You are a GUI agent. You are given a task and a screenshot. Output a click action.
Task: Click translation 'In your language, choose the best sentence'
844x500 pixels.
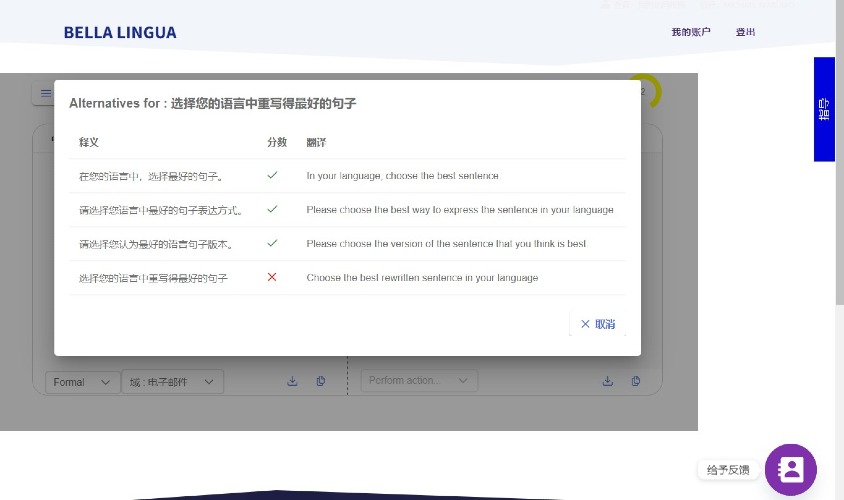403,175
